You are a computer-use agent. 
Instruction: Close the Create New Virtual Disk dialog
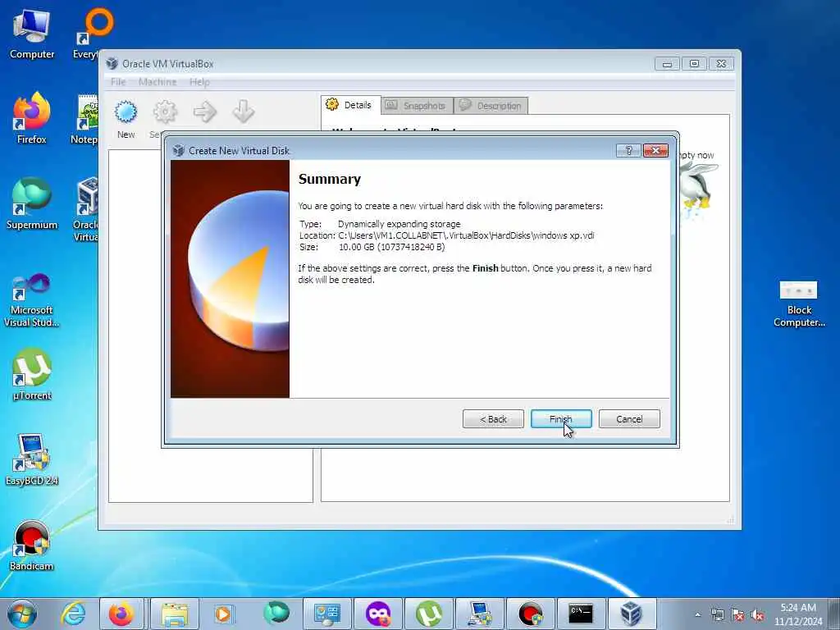click(x=655, y=151)
